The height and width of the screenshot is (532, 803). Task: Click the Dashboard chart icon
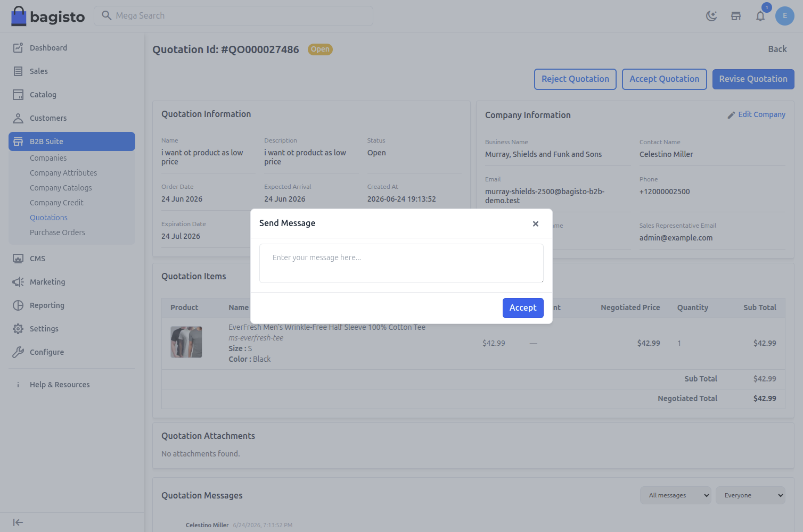click(18, 48)
